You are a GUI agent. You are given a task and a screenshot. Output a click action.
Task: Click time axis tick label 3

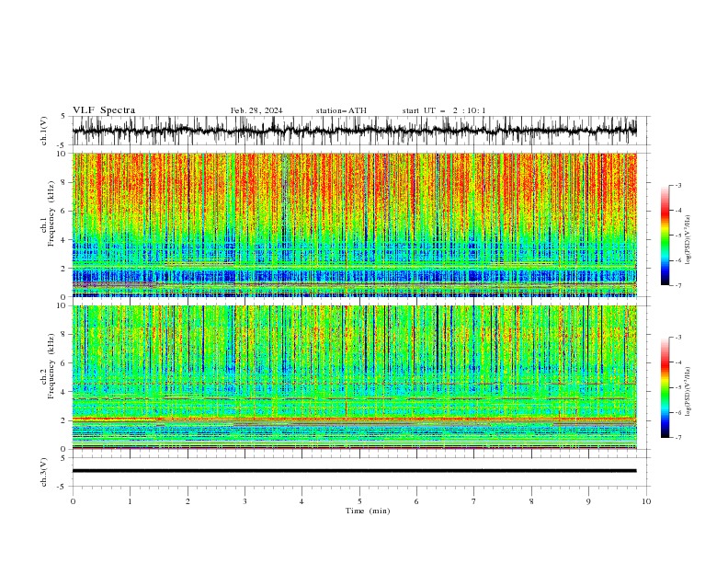[245, 501]
